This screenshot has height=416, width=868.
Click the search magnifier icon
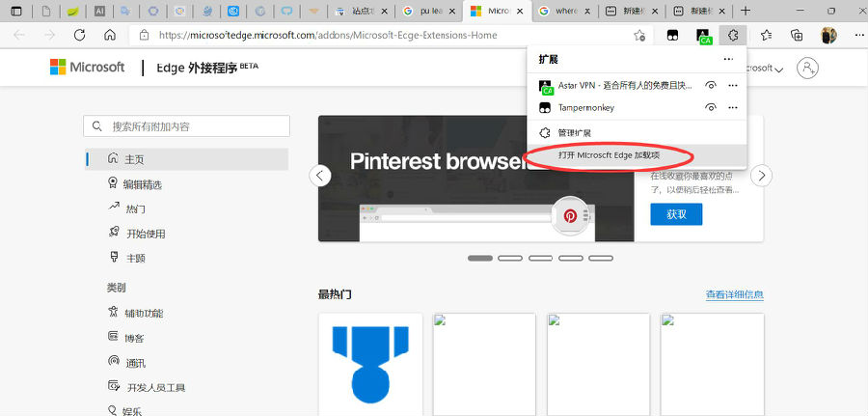pyautogui.click(x=97, y=126)
